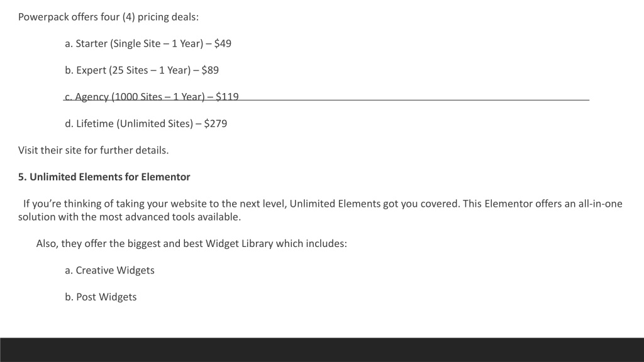This screenshot has width=644, height=362.
Task: Click 'Visit their site for further details' text
Action: coord(93,151)
